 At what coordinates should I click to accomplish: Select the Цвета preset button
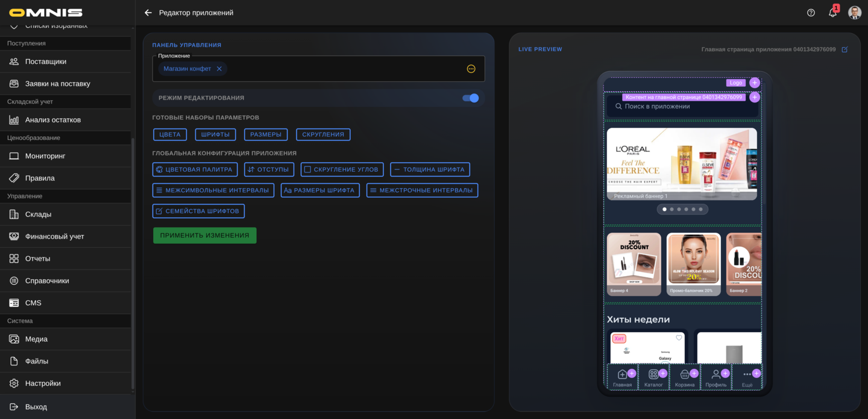170,134
